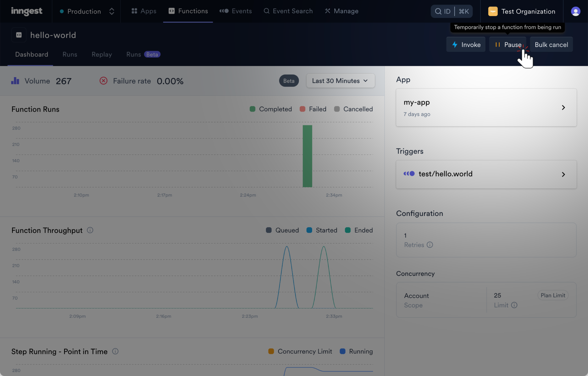Toggle the Completed legend series

(x=271, y=109)
